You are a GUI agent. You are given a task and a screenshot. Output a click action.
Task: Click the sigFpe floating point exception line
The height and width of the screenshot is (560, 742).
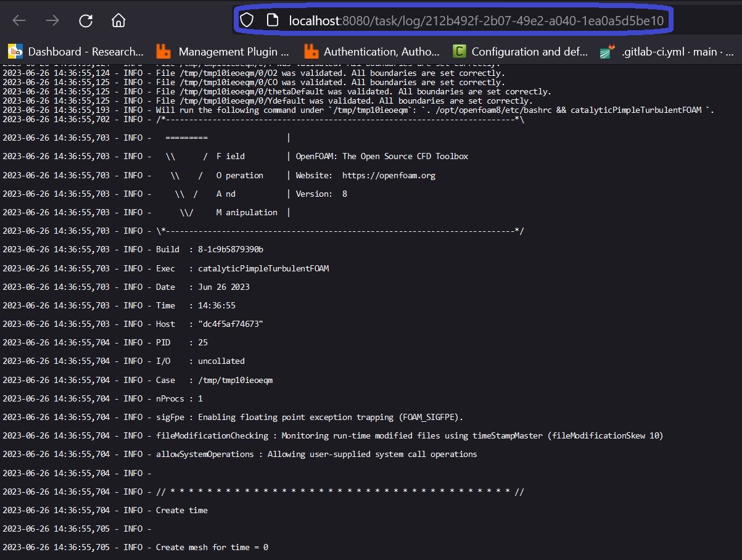tap(233, 417)
